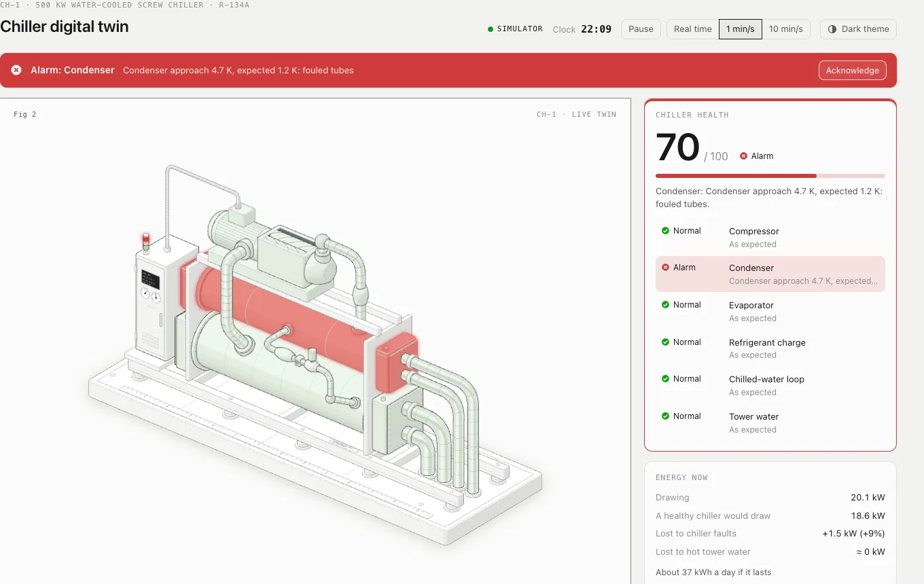Viewport: 924px width, 584px height.
Task: Click 'About 37 kWh a day' text
Action: tap(713, 572)
